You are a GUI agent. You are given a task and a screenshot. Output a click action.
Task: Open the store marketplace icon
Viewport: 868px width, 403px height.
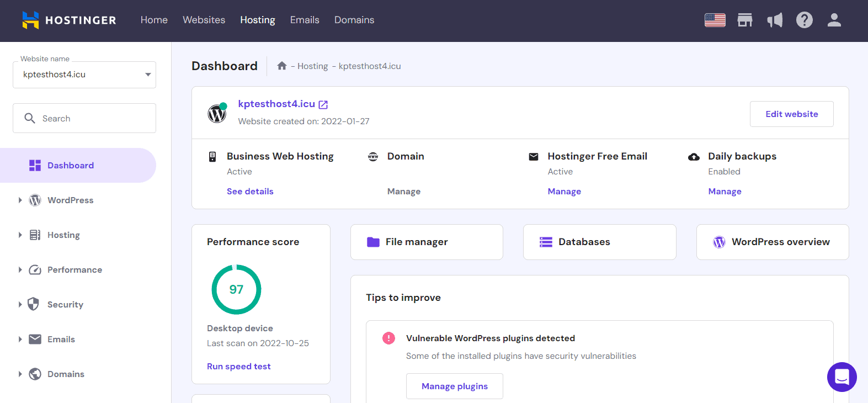[745, 20]
